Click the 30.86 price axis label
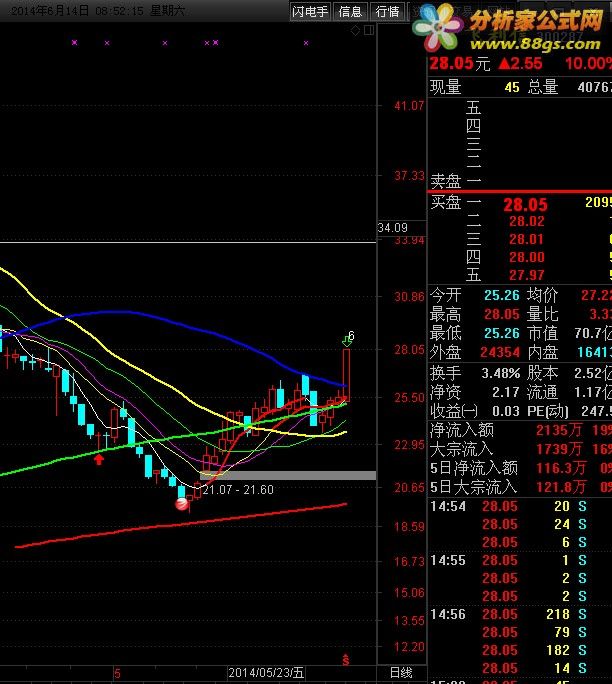 pyautogui.click(x=409, y=297)
